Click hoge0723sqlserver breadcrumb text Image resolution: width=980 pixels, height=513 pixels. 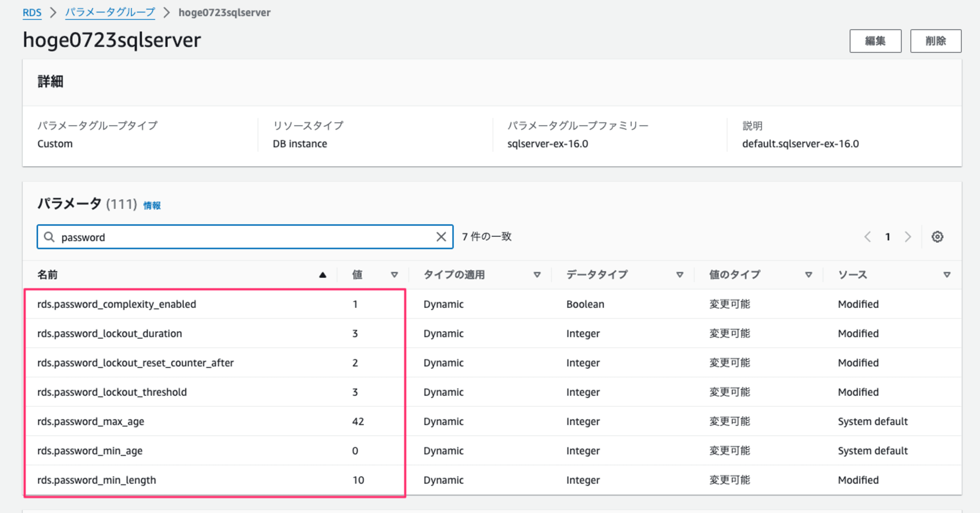coord(224,12)
